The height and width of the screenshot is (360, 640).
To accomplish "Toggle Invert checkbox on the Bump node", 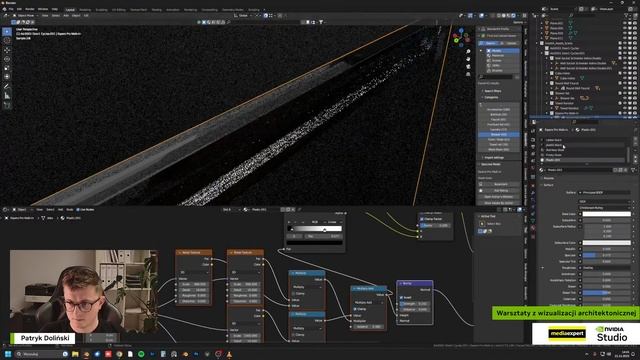I will pos(401,298).
